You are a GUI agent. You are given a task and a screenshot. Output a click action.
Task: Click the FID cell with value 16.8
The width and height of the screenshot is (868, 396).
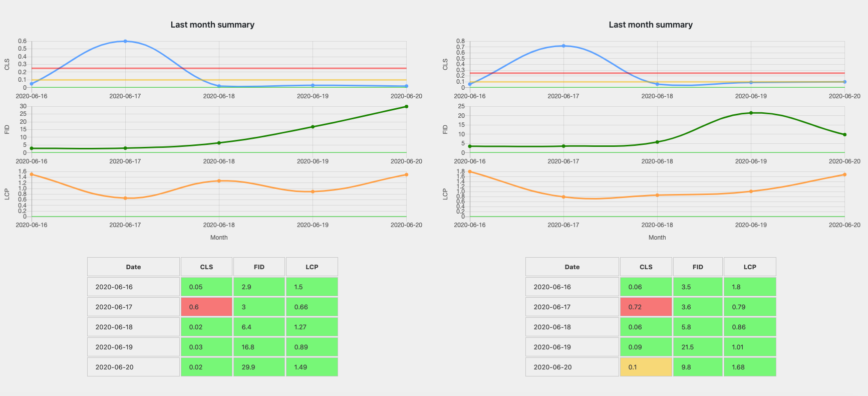pos(259,347)
